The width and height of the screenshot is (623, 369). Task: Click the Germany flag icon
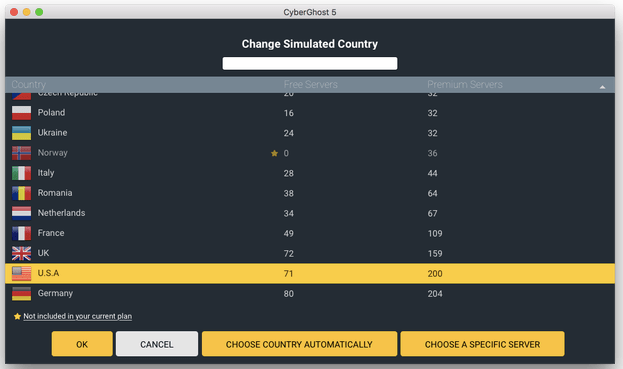tap(21, 294)
